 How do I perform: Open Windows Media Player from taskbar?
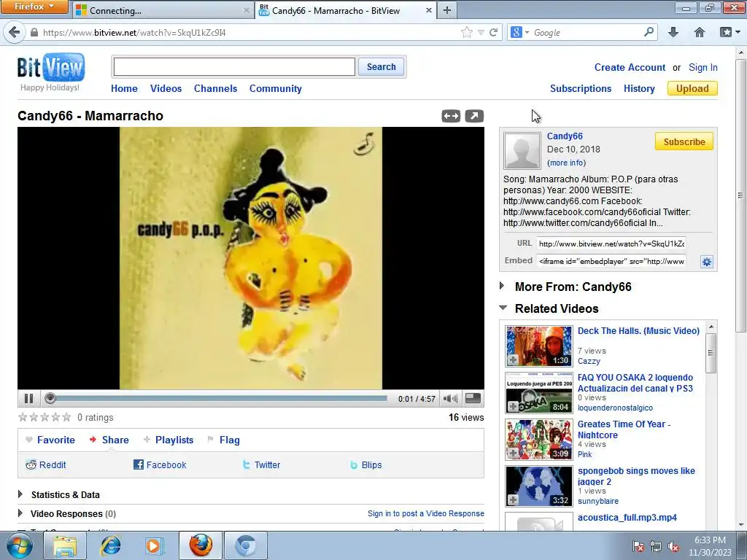pos(154,545)
